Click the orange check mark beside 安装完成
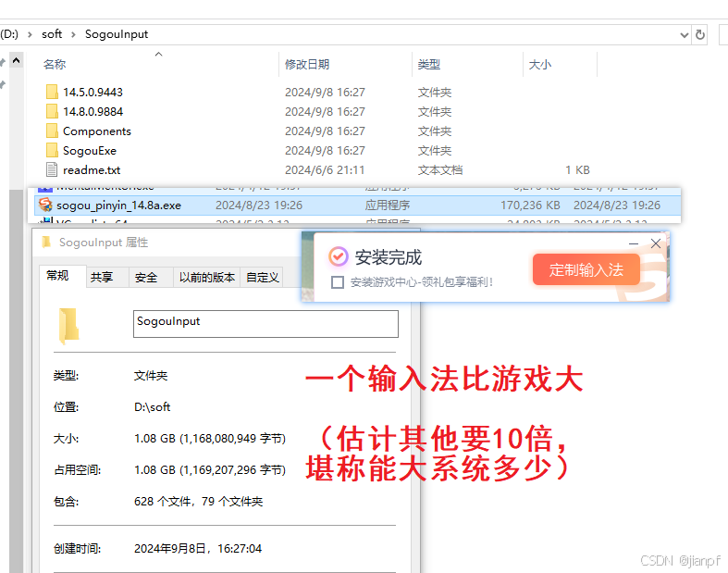This screenshot has height=573, width=728. tap(338, 256)
